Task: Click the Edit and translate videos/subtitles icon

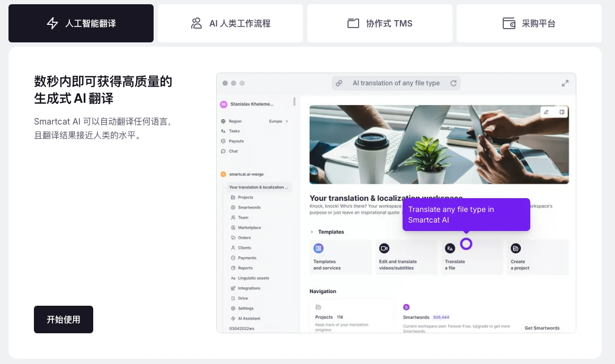Action: click(x=384, y=248)
